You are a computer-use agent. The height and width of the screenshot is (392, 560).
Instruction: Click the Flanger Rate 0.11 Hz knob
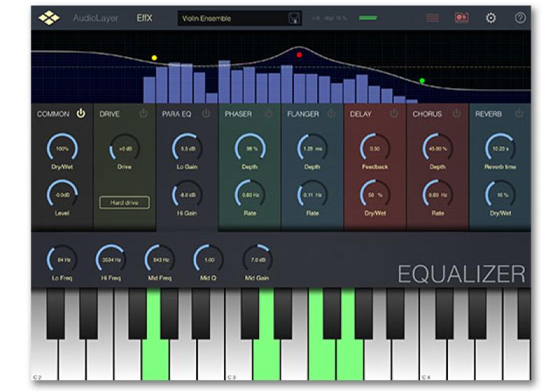312,195
